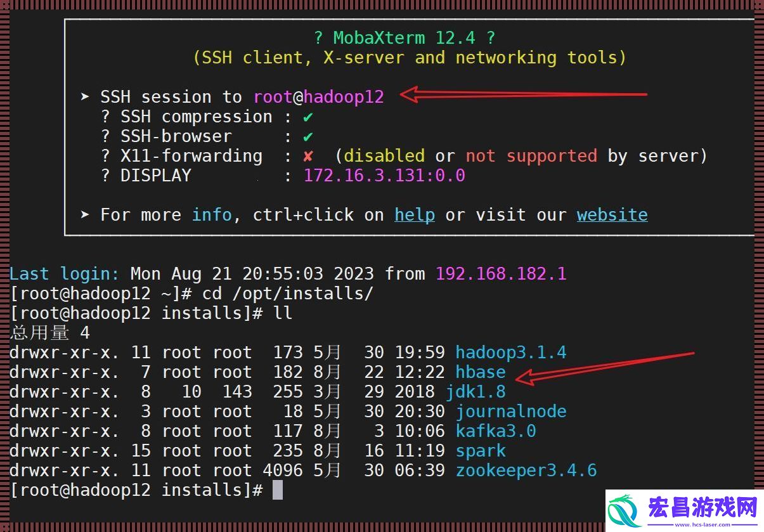Click the word 'info' in the banner
The height and width of the screenshot is (532, 764).
(x=212, y=215)
